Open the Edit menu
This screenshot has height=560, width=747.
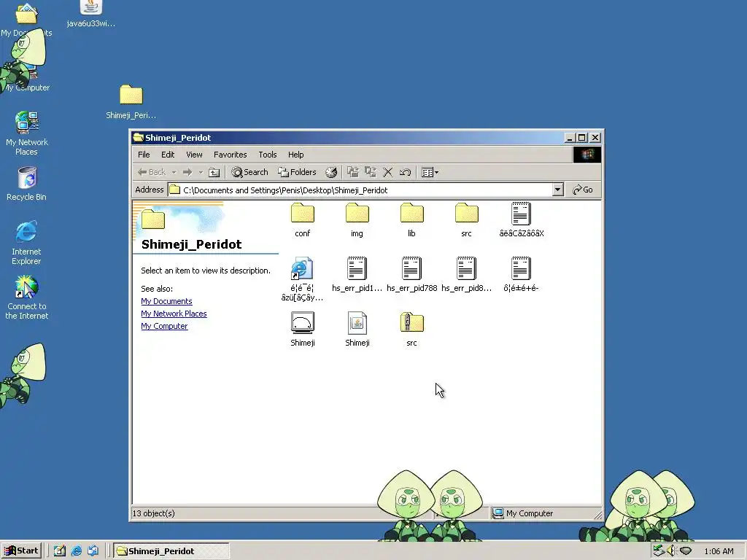pos(168,155)
